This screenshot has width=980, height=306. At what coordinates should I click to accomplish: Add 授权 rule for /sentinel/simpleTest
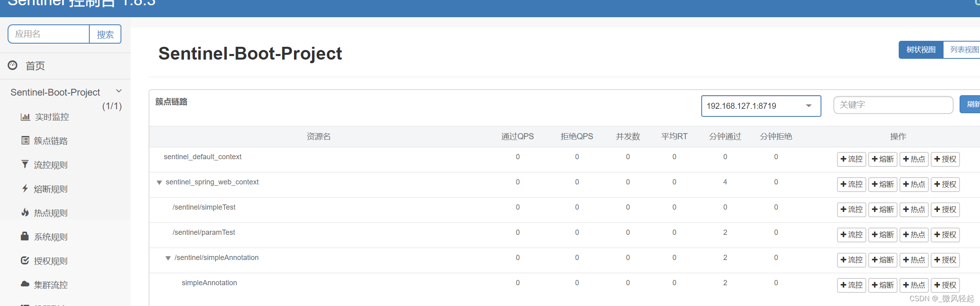pos(945,210)
